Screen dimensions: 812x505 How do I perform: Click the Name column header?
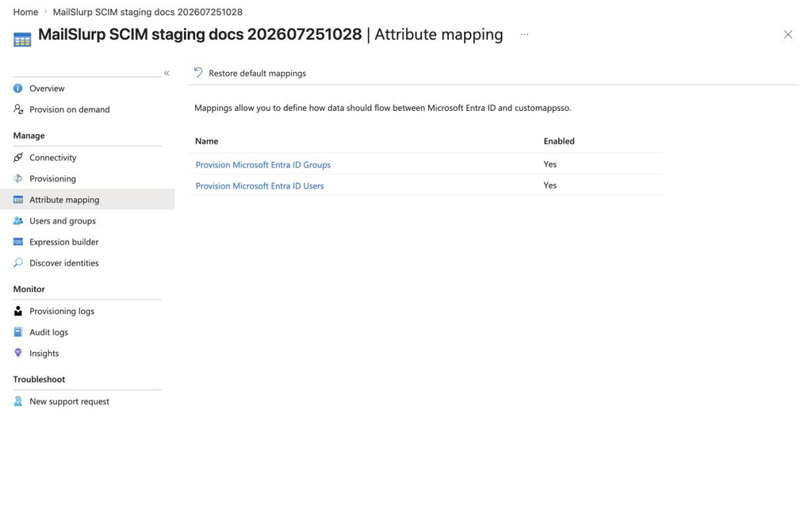click(x=207, y=141)
